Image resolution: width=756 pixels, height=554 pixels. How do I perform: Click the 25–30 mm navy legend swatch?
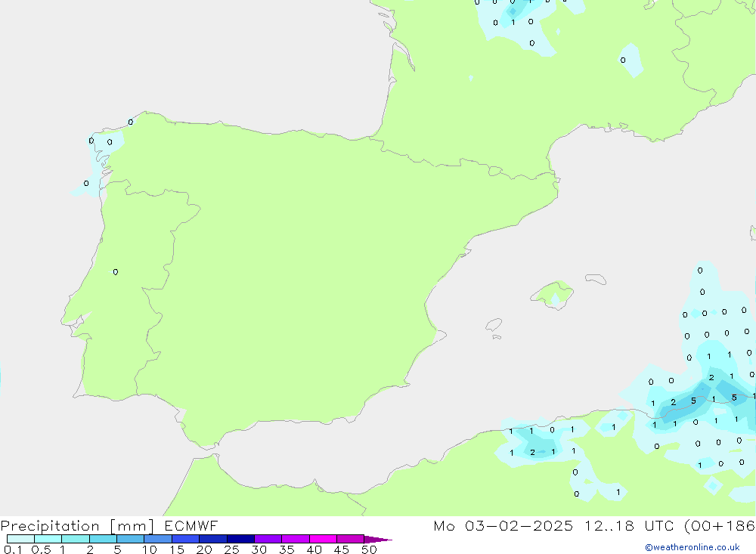240,539
